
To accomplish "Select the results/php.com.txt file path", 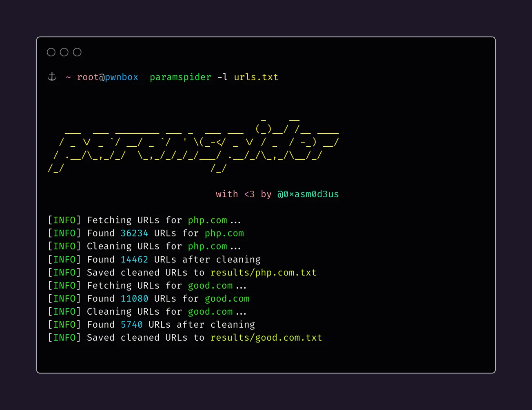I will pos(263,272).
